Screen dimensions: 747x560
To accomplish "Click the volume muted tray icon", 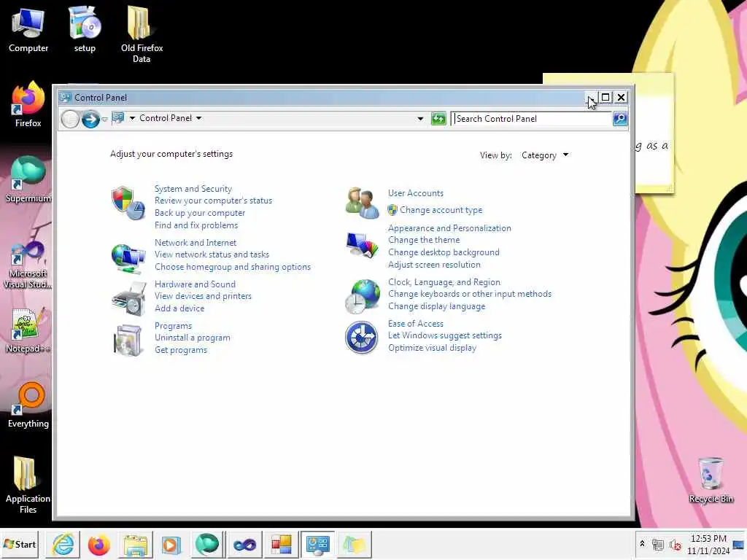I will pyautogui.click(x=675, y=544).
